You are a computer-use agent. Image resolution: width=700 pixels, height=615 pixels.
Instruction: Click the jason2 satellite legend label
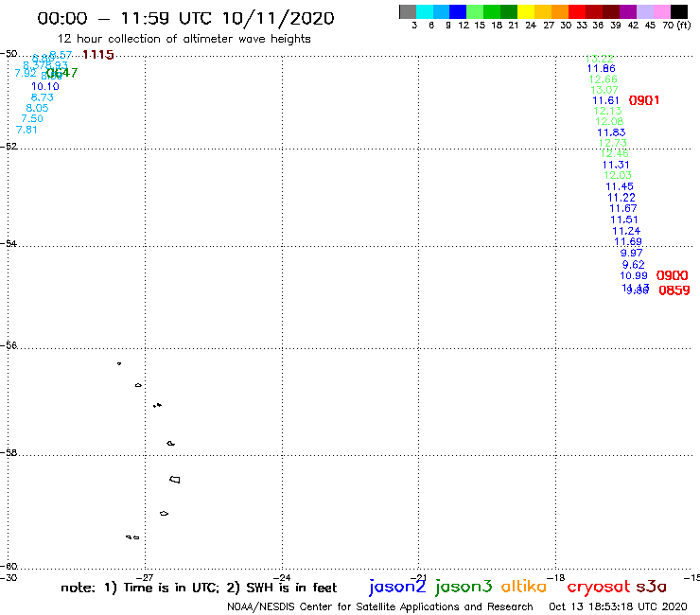pyautogui.click(x=397, y=587)
